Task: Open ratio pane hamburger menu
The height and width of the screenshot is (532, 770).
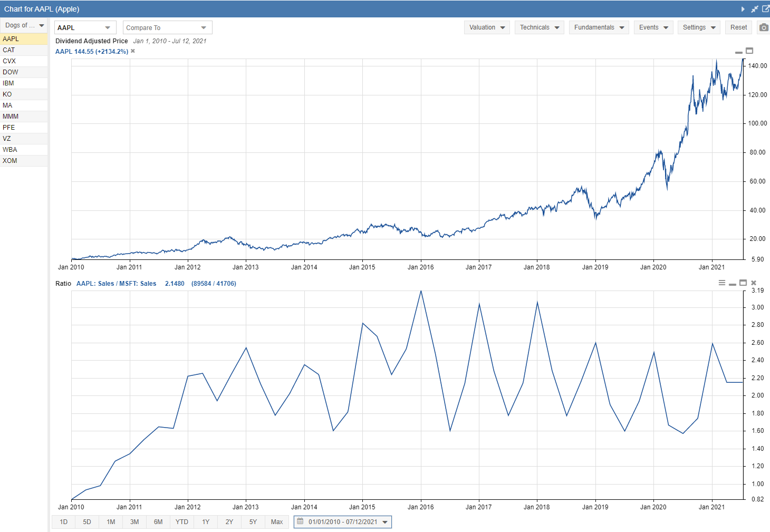Action: point(722,283)
